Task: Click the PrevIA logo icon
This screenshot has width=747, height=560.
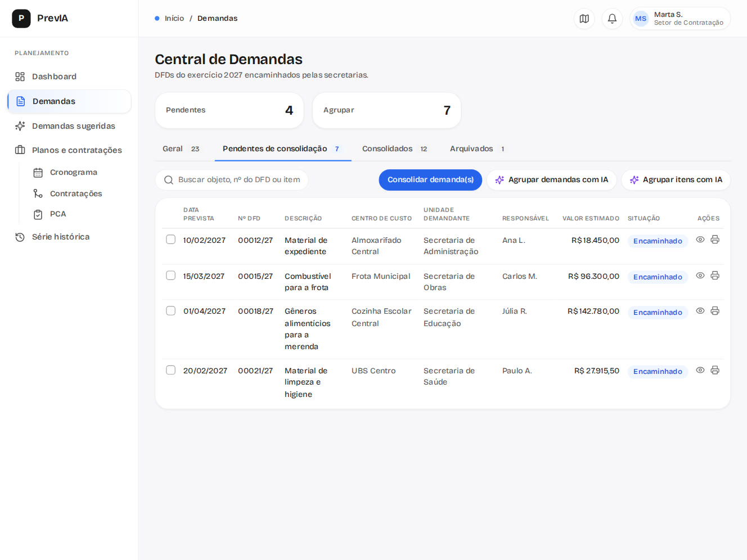Action: [x=21, y=19]
